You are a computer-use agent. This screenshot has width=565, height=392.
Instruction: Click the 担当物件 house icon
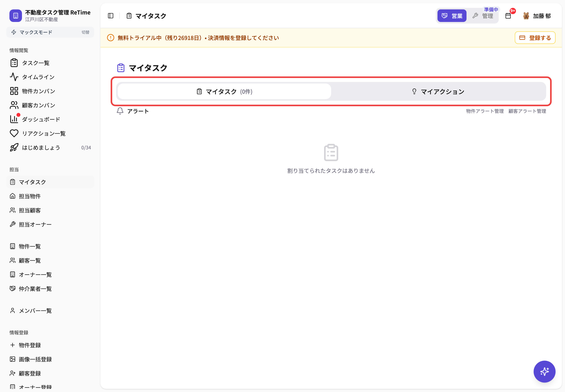[x=13, y=196]
